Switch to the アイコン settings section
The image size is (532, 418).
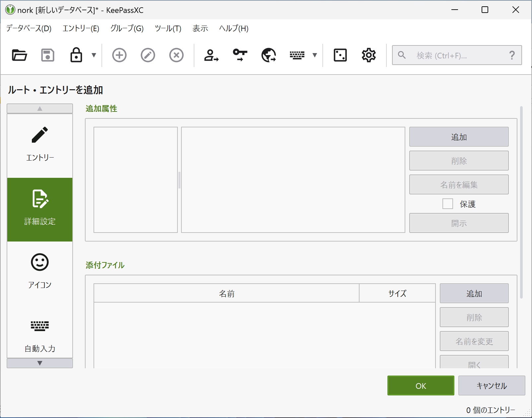pyautogui.click(x=39, y=270)
